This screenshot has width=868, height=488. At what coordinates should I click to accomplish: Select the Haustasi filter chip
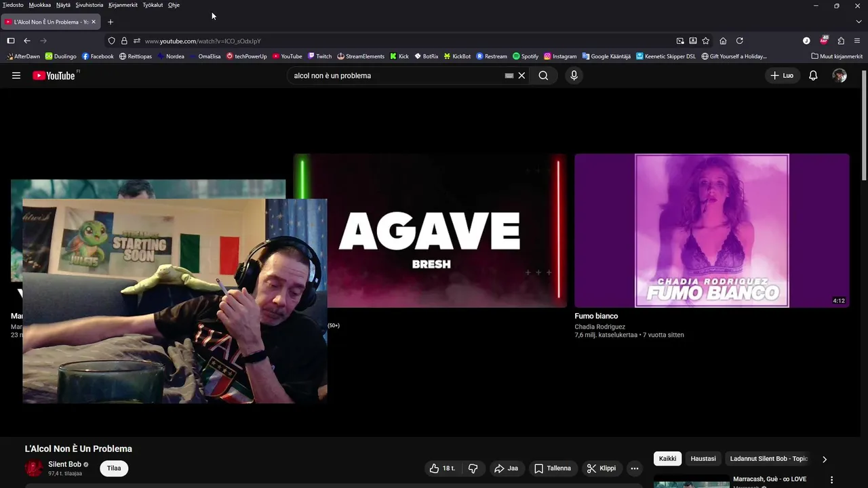(703, 459)
